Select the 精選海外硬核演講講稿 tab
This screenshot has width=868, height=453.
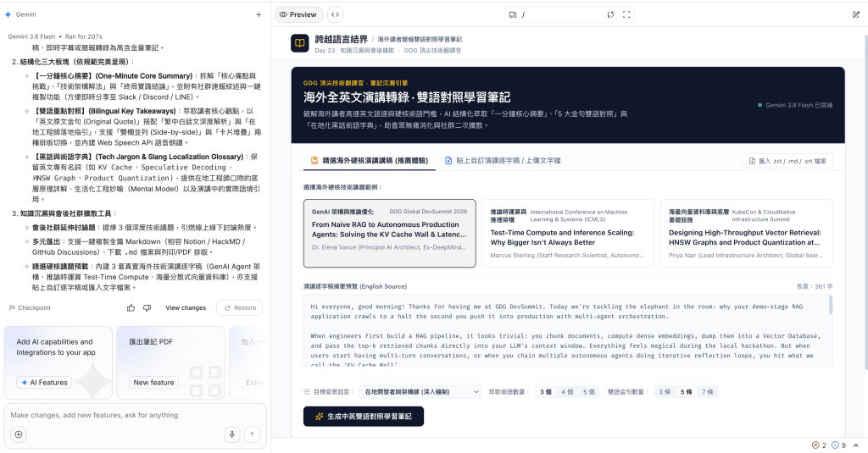(370, 160)
